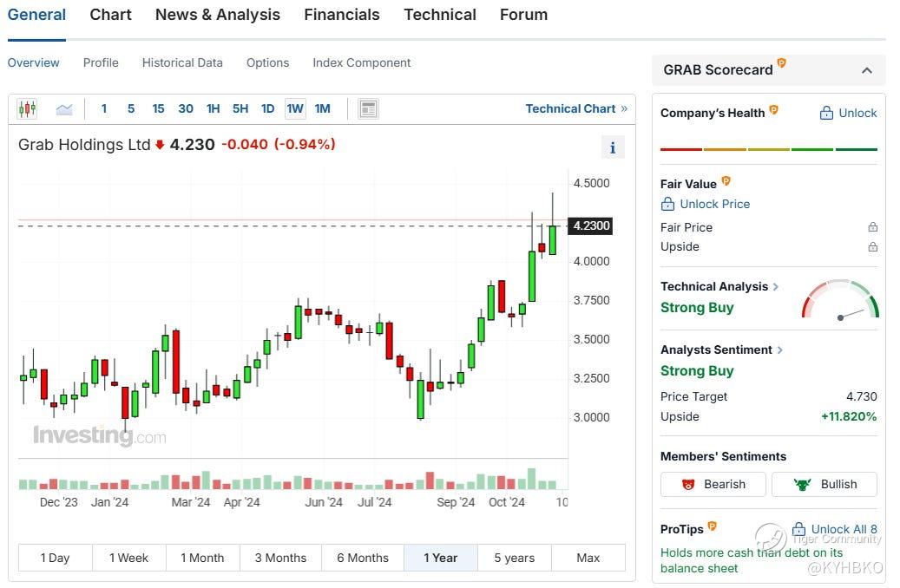Open the Chart tab

point(110,15)
